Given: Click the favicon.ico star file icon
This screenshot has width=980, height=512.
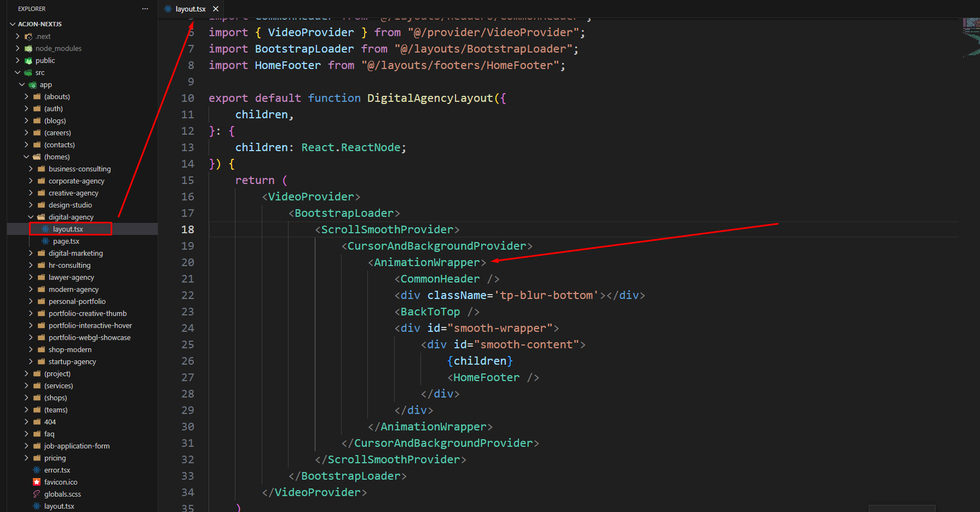Looking at the screenshot, I should [37, 482].
